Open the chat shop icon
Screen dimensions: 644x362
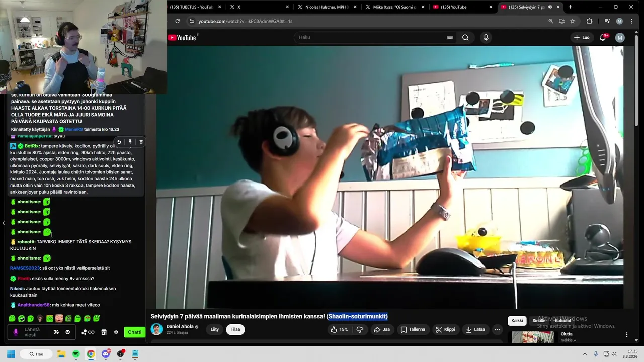104,332
